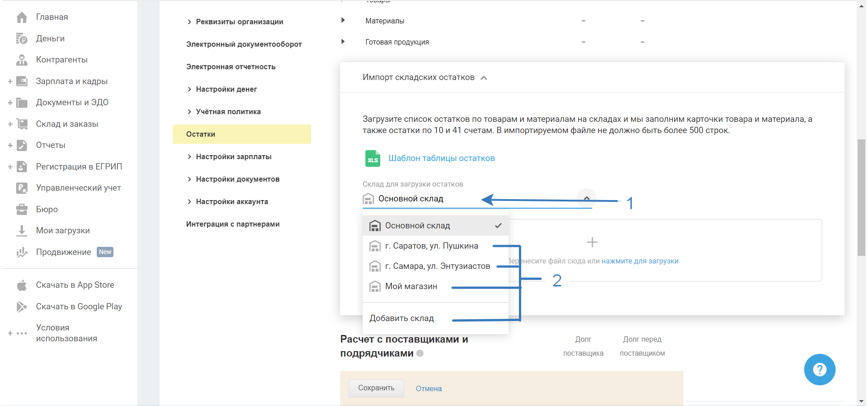Click Управленческий учет sidebar icon
868x406 pixels.
[22, 188]
